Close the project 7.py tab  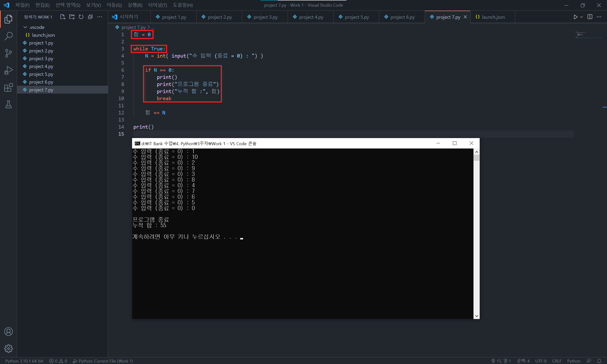coord(465,17)
